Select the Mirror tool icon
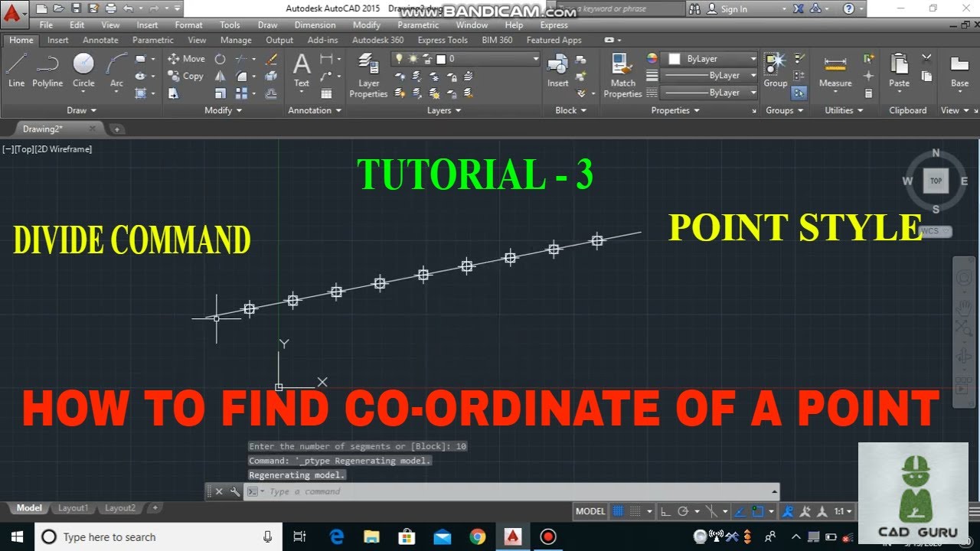The height and width of the screenshot is (551, 980). (220, 76)
